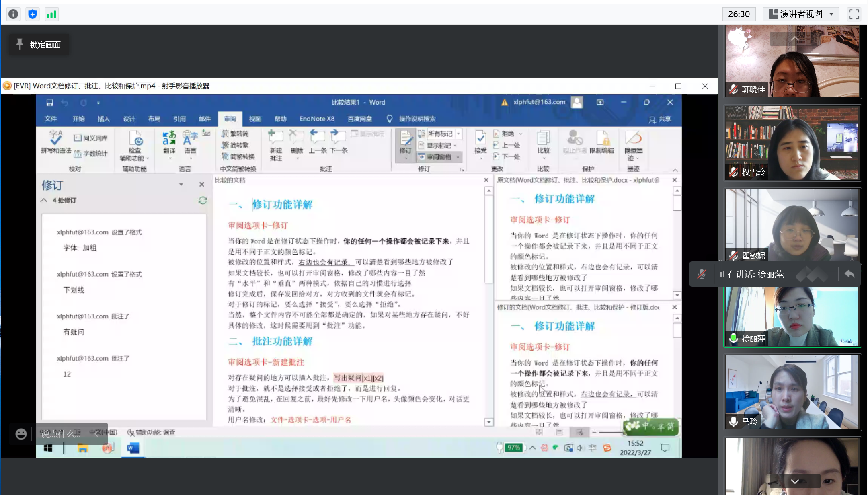
Task: Click the emoji reaction smiley icon
Action: click(21, 434)
